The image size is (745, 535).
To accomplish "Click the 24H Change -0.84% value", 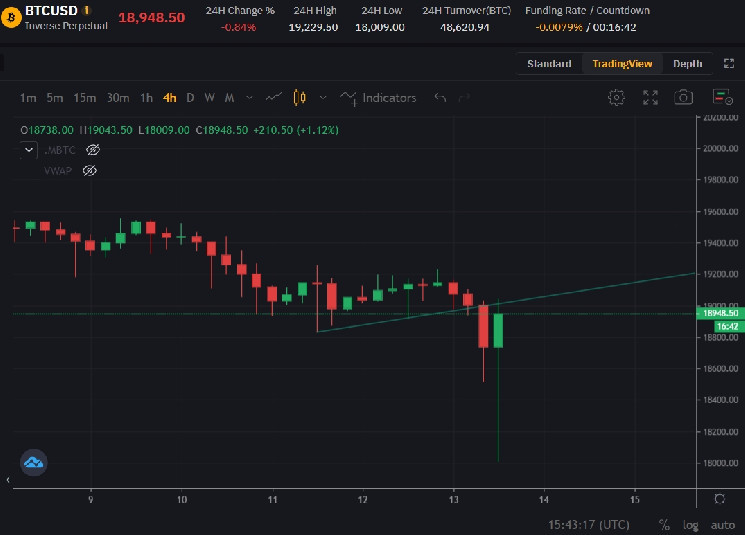I will pos(239,27).
